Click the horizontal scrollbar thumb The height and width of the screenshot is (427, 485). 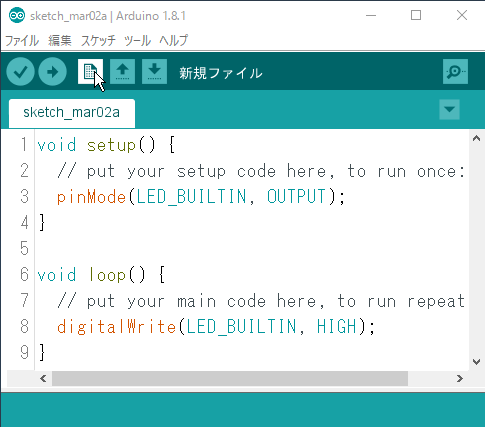(x=230, y=379)
